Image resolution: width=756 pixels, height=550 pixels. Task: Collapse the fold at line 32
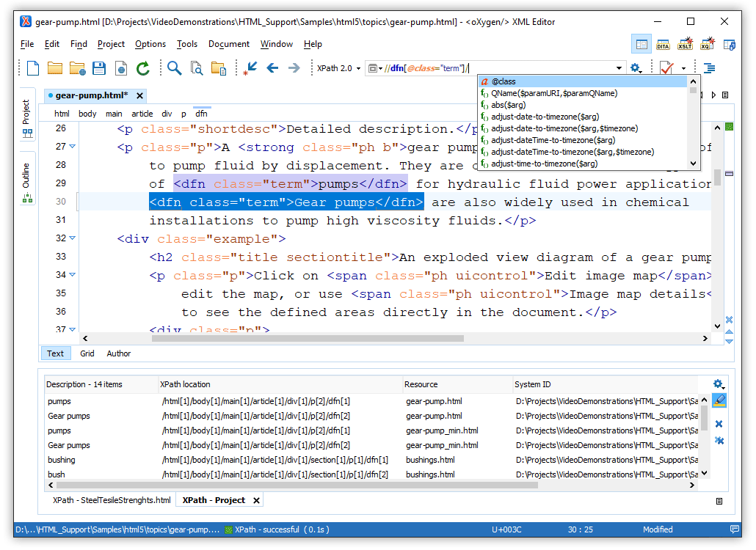pos(73,238)
